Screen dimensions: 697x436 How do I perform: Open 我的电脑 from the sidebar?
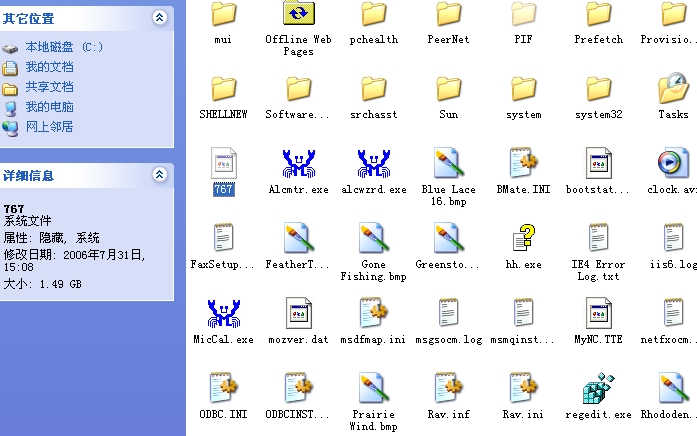pos(49,107)
